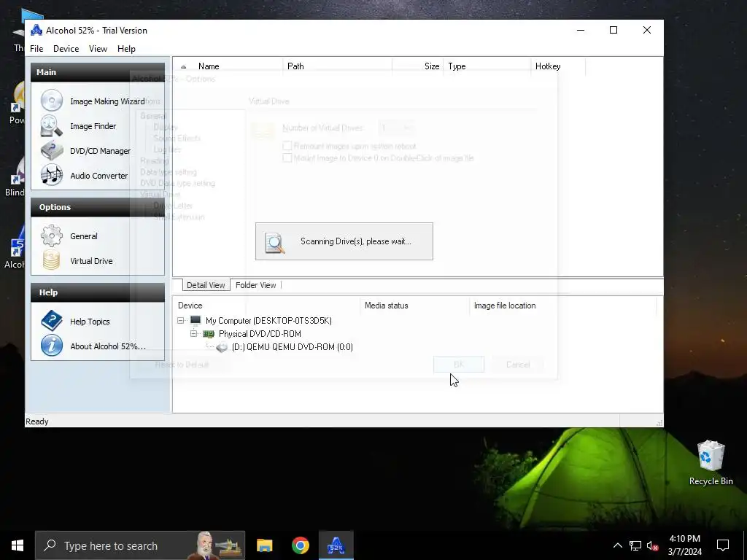Screen dimensions: 747x560
Task: Click the Device column header
Action: pyautogui.click(x=267, y=306)
